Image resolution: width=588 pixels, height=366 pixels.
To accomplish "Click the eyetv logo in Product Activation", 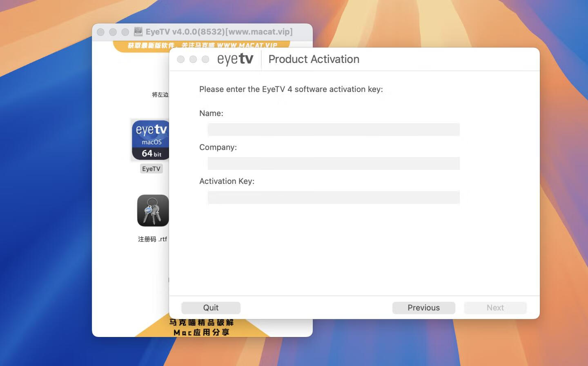I will pos(235,59).
